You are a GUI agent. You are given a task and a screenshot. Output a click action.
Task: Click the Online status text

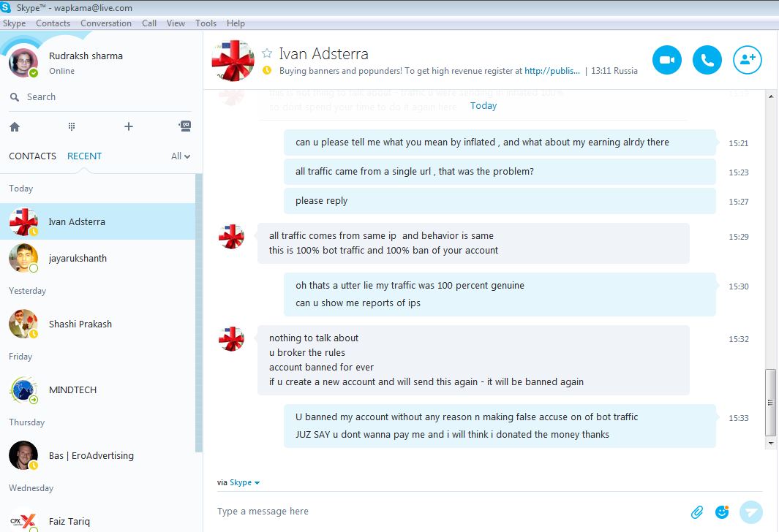[61, 71]
